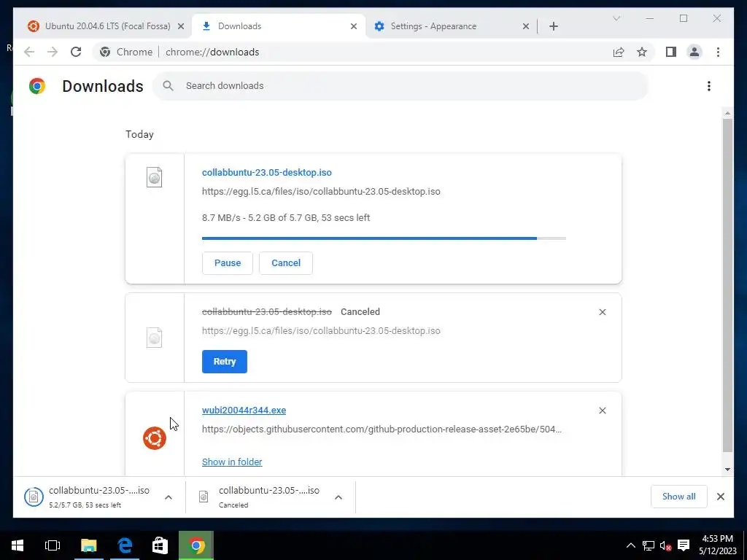Click the Chrome logo next to Downloads
This screenshot has width=747, height=560.
37,86
